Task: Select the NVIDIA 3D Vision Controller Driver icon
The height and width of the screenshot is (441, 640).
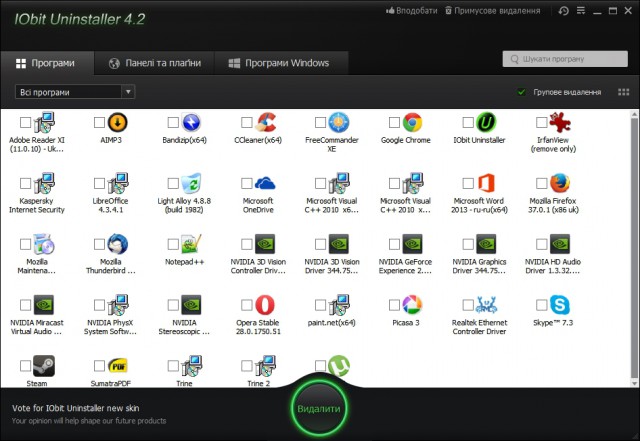Action: click(265, 244)
